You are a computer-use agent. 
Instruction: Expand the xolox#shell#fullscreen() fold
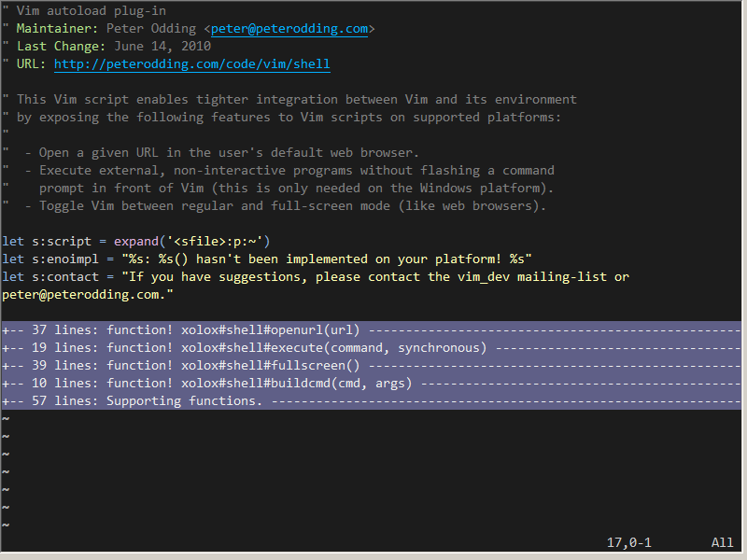372,365
